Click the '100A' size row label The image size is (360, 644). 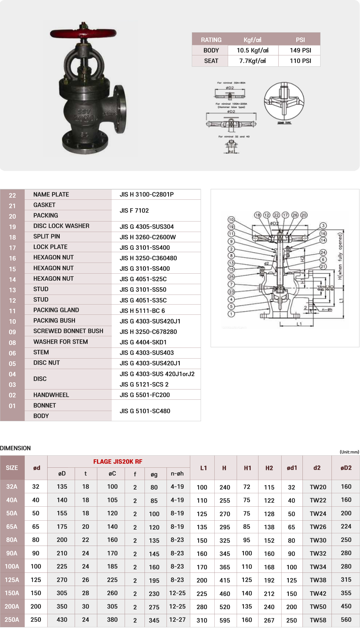12,566
